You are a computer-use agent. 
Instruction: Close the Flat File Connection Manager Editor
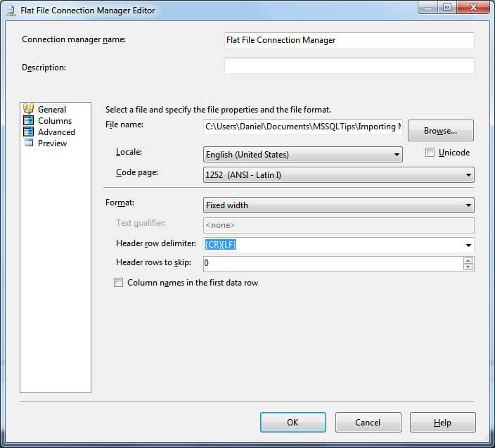tap(473, 7)
